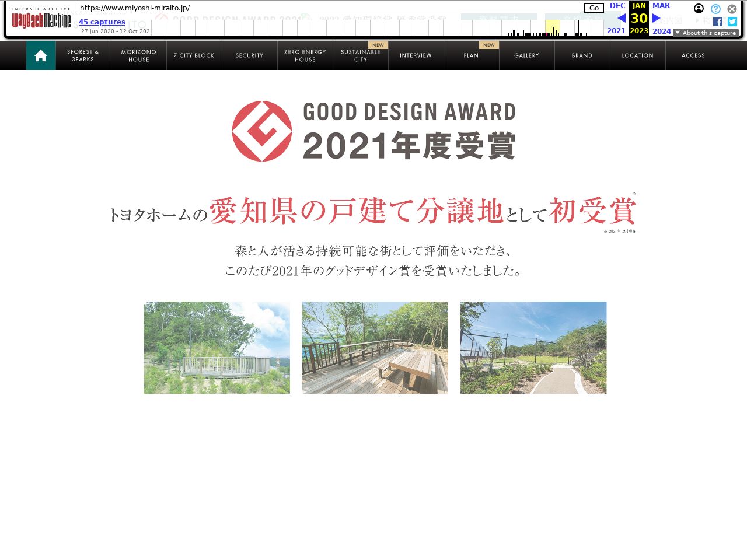Click the Go button
Screen dimensions: 747x560
pos(594,8)
